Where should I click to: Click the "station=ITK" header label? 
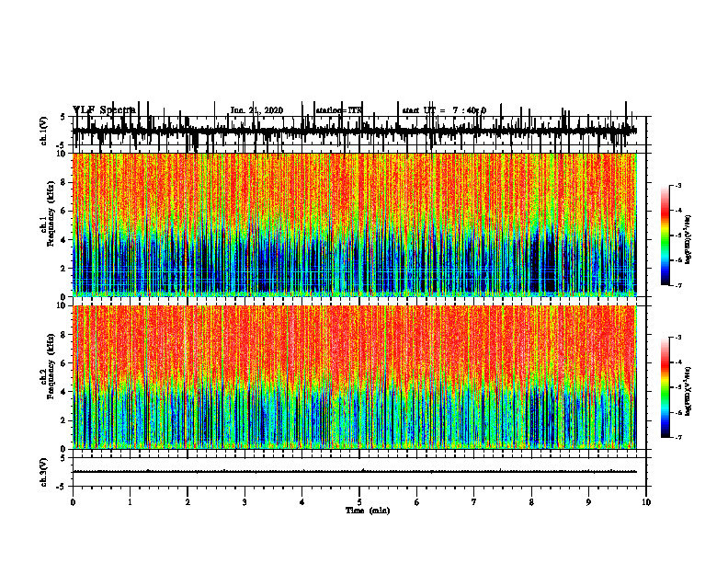[339, 110]
